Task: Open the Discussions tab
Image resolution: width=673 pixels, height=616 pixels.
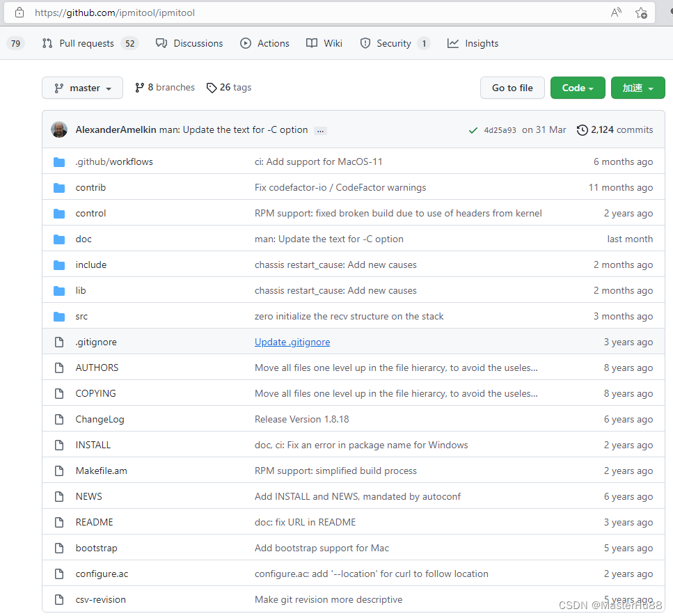Action: pyautogui.click(x=189, y=43)
